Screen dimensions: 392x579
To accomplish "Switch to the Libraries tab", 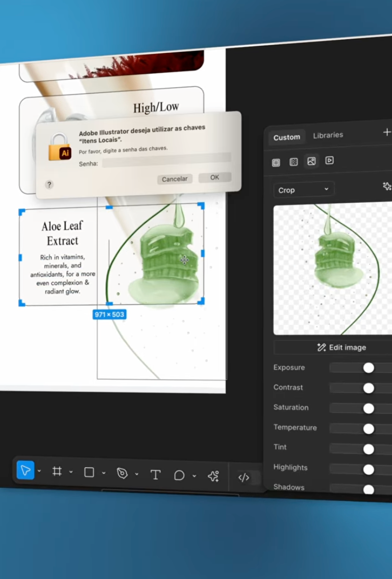I will pos(328,135).
